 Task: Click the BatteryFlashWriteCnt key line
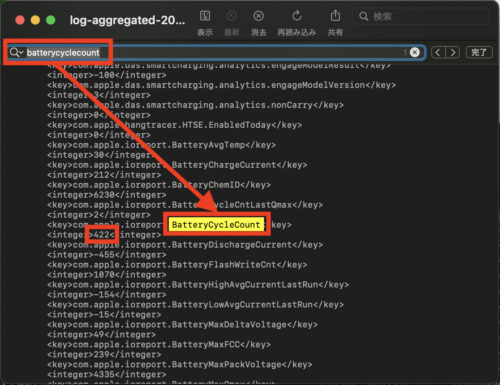177,265
